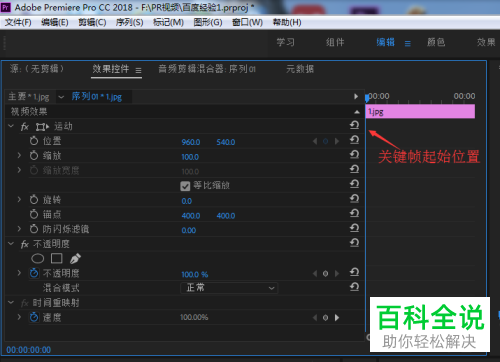Switch to the Audio Clip Mixer (音频剪辑混合器) tab
Image resolution: width=500 pixels, height=362 pixels.
point(207,69)
